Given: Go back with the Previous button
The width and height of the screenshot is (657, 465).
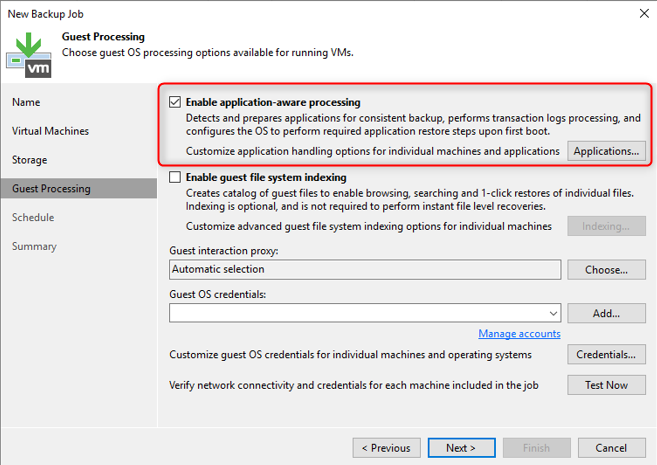Looking at the screenshot, I should (386, 448).
